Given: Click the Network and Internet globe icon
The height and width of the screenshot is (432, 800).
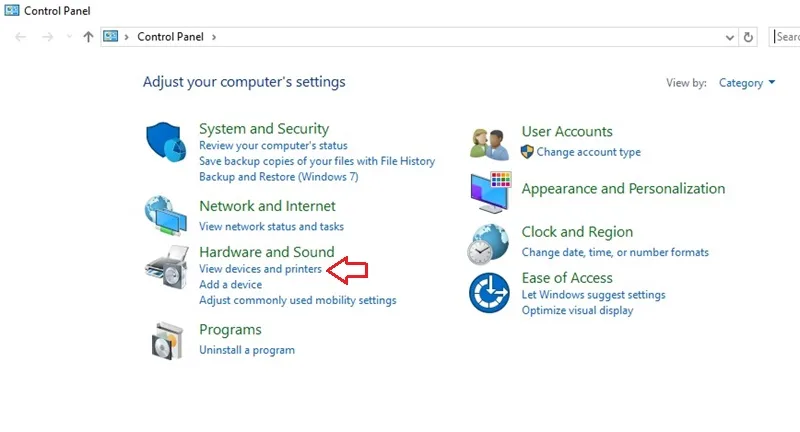Looking at the screenshot, I should (x=166, y=215).
